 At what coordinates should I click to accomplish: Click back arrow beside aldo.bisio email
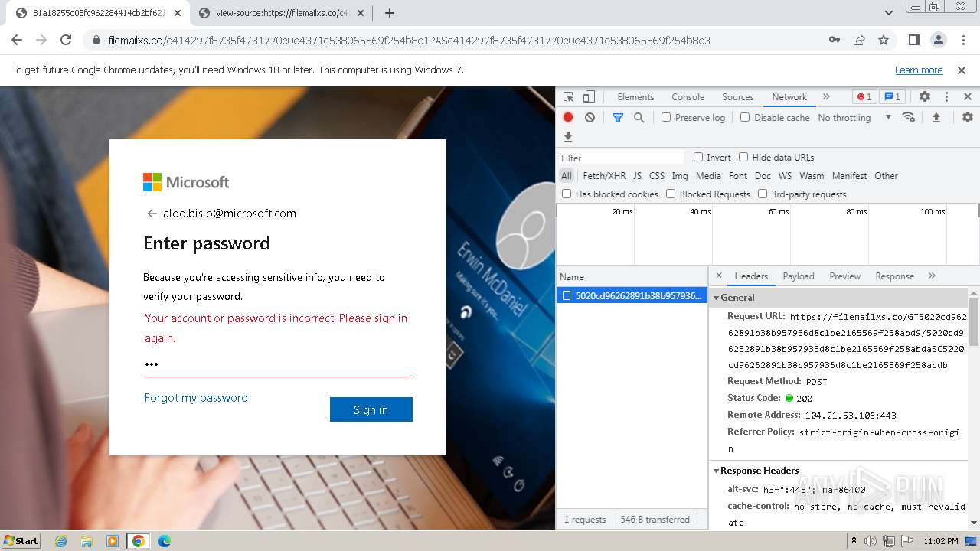coord(152,214)
